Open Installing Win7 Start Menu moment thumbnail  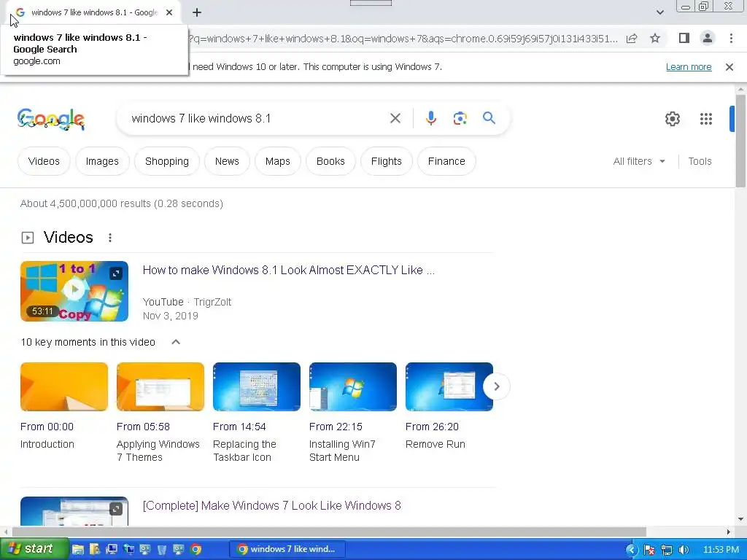pos(353,386)
